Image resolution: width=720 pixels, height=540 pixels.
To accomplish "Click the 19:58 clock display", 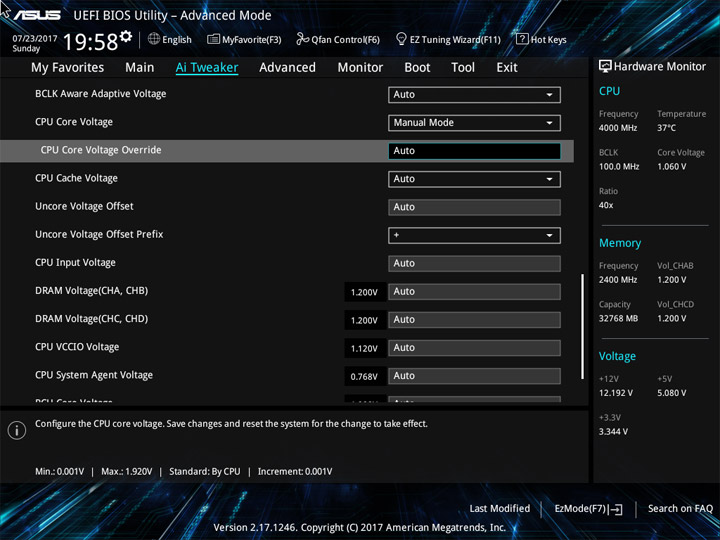I will (90, 42).
